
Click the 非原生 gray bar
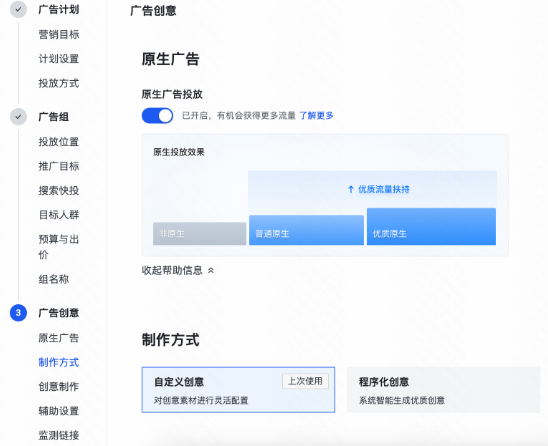tap(200, 233)
